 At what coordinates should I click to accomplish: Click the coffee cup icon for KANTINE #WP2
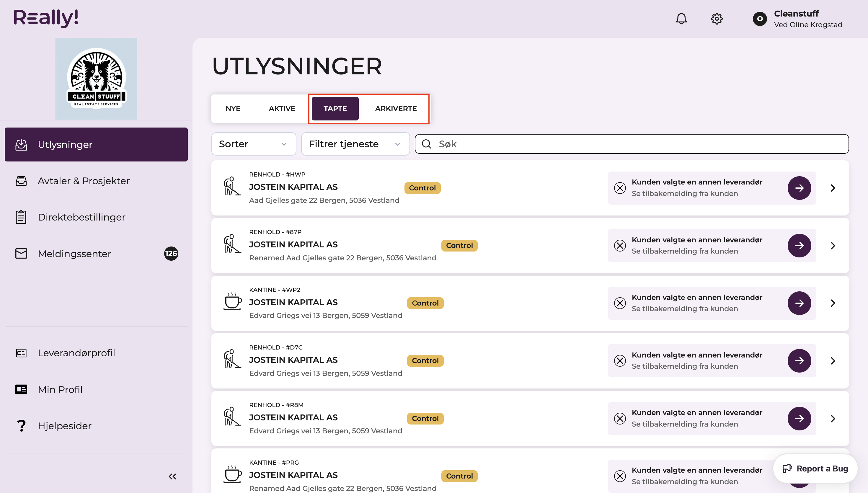click(232, 301)
